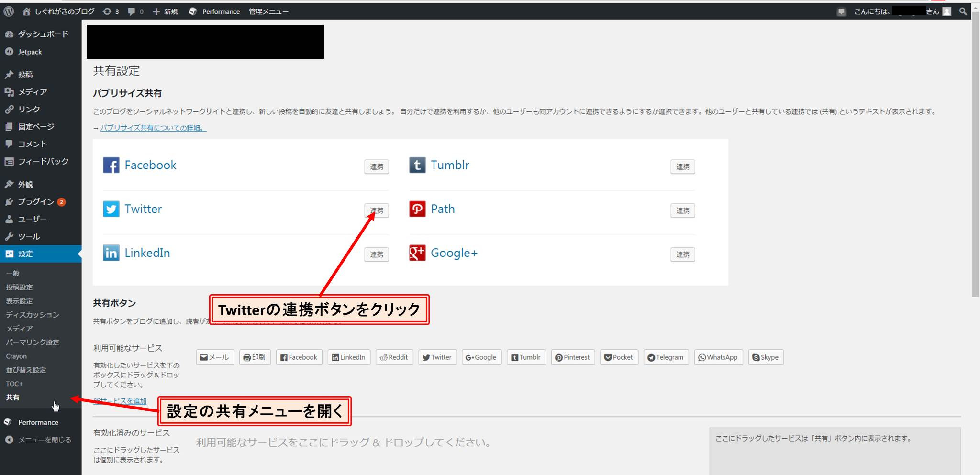This screenshot has width=980, height=475.
Task: Open the ディスカッション submenu
Action: [x=33, y=315]
